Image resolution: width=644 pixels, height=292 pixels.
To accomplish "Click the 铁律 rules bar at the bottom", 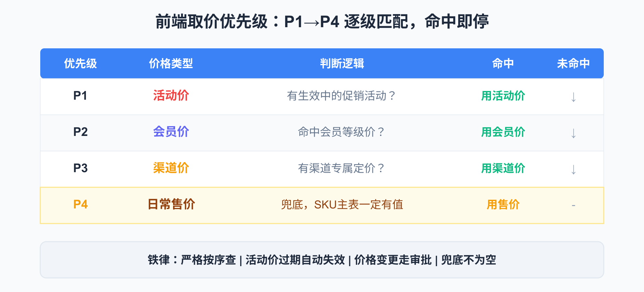I will (322, 260).
